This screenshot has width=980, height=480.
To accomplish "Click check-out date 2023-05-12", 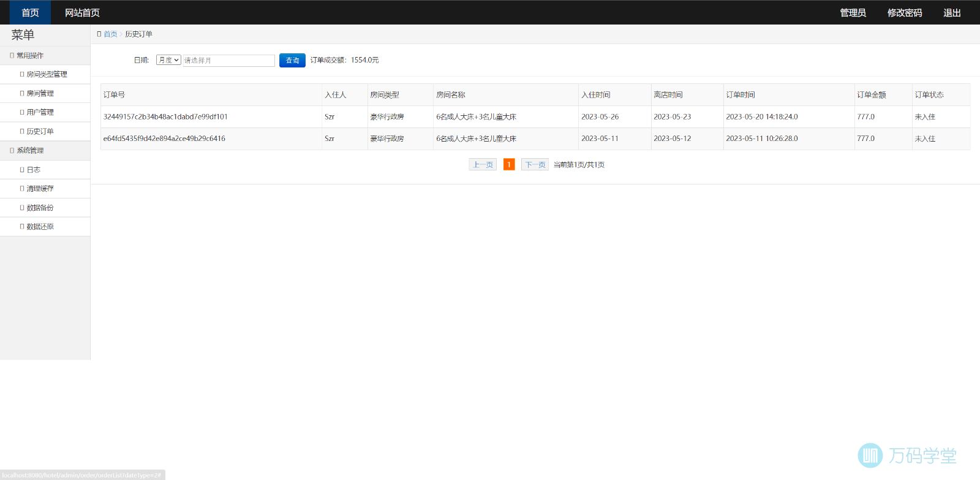I will pos(672,139).
